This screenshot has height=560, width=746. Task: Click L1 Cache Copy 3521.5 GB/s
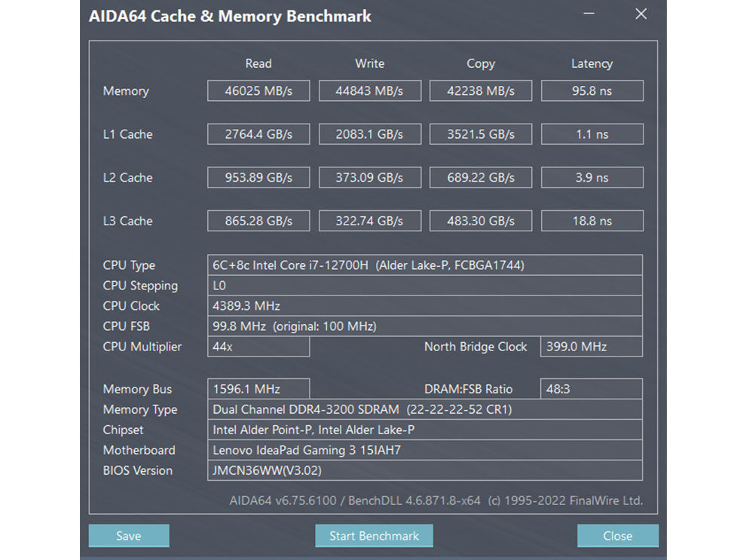[x=481, y=133]
